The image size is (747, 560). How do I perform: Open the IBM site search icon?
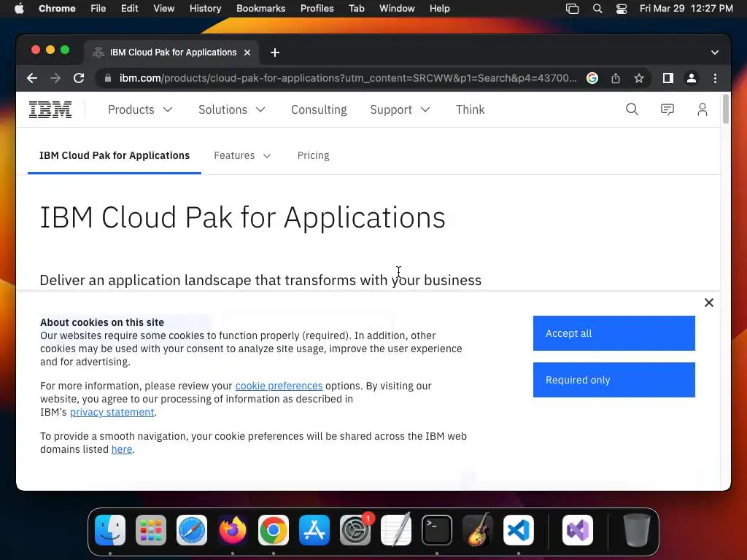[x=632, y=109]
